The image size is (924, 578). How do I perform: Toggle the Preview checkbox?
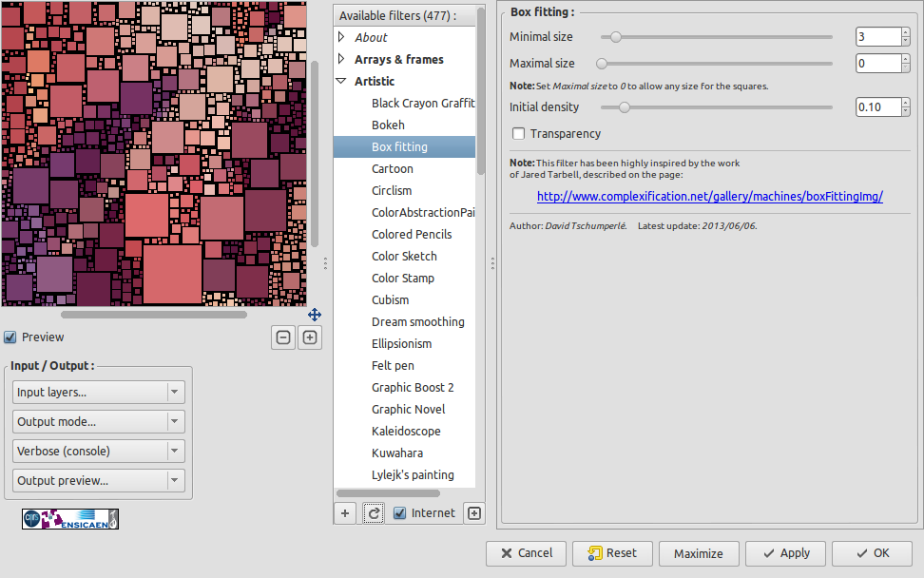10,337
